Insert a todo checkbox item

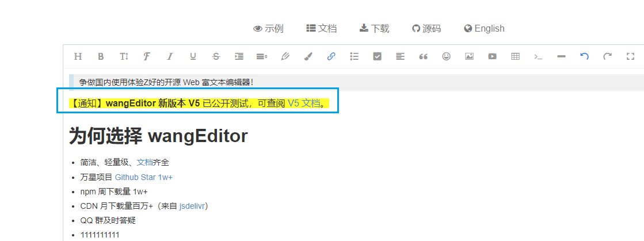pos(377,57)
